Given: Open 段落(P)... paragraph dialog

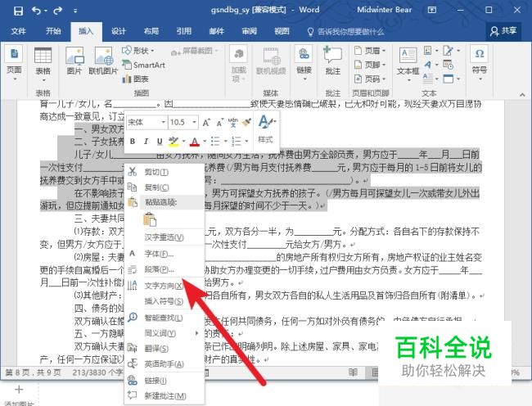Looking at the screenshot, I should click(165, 269).
